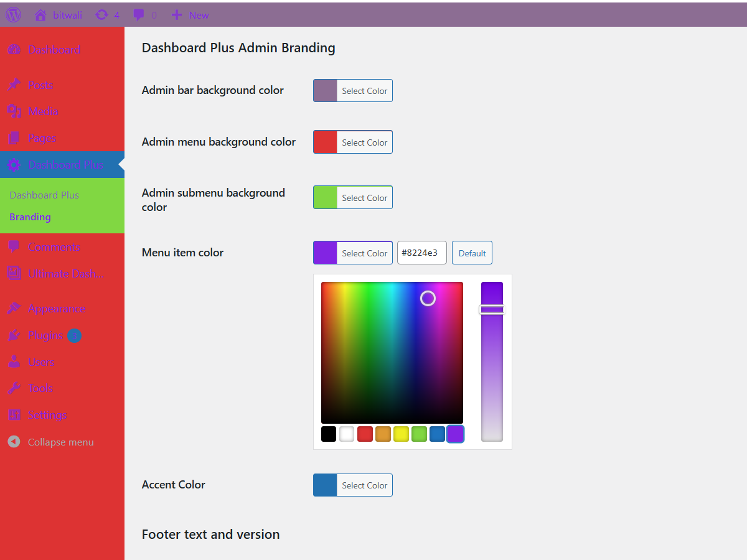
Task: Click the Appearance paintbrush icon
Action: 14,309
